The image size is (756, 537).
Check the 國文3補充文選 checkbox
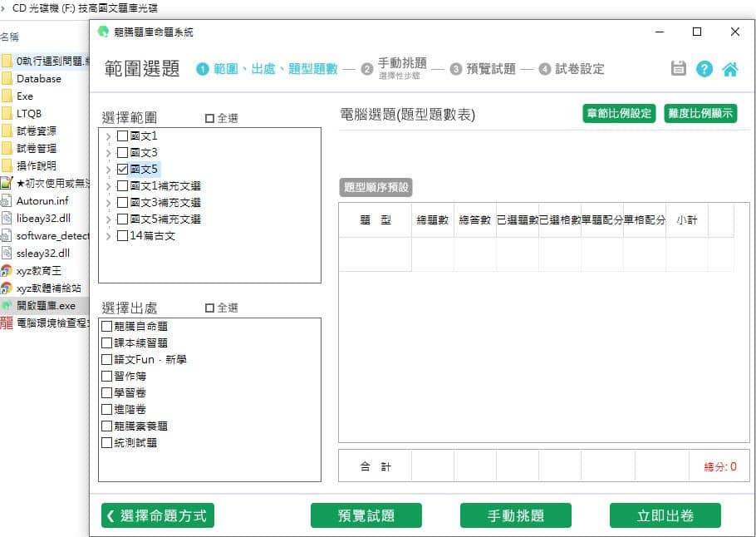tap(122, 202)
